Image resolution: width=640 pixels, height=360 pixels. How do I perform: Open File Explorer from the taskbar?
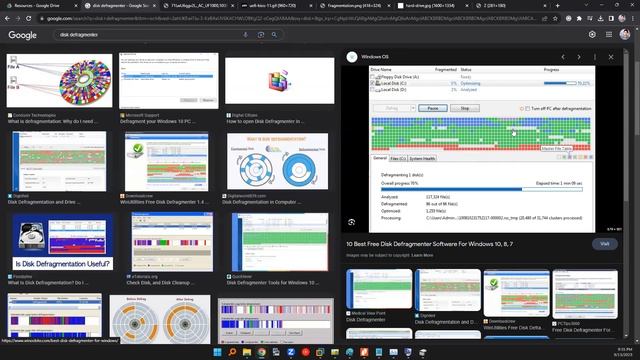pos(247,352)
